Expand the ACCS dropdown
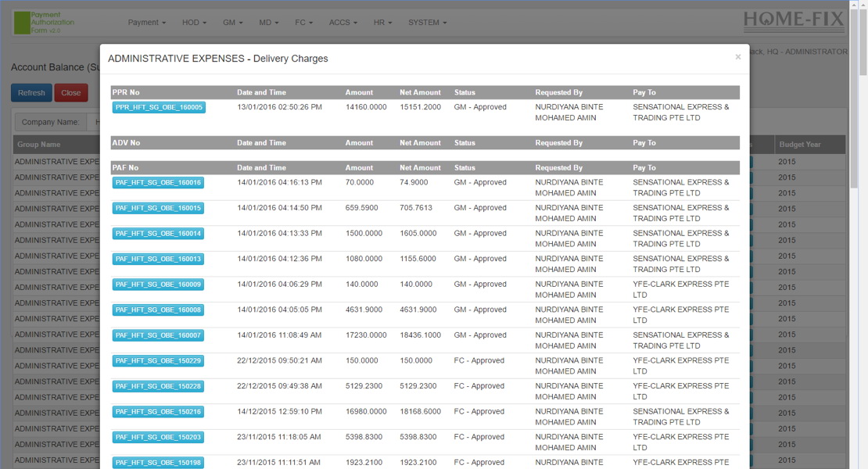This screenshot has height=469, width=868. 343,23
